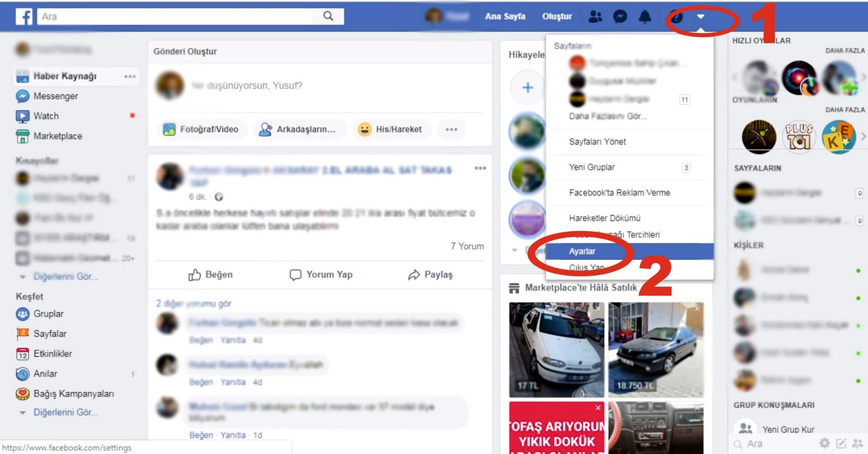Image resolution: width=868 pixels, height=454 pixels.
Task: Expand Diğerlerini Gör under Keşfet
Action: click(65, 412)
